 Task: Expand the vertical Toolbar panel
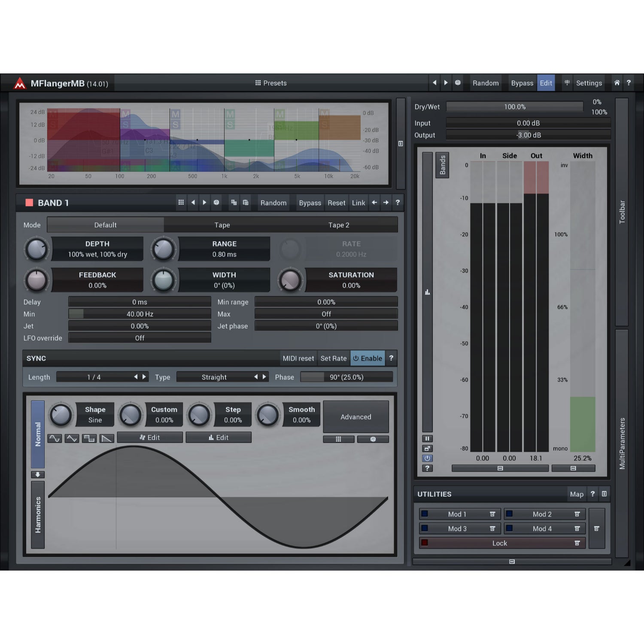coord(622,212)
